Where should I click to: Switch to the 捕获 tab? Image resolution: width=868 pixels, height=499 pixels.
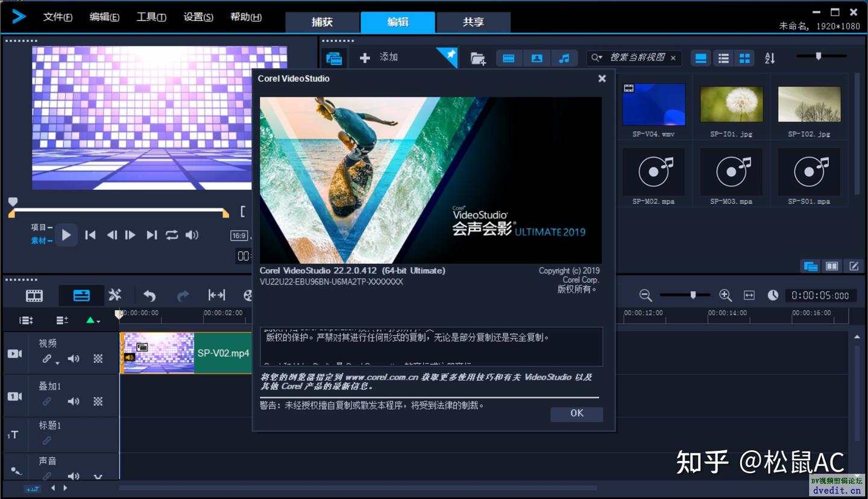click(322, 22)
